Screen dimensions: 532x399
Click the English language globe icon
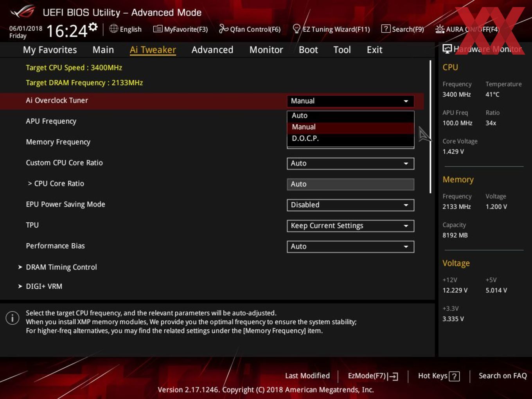click(113, 29)
